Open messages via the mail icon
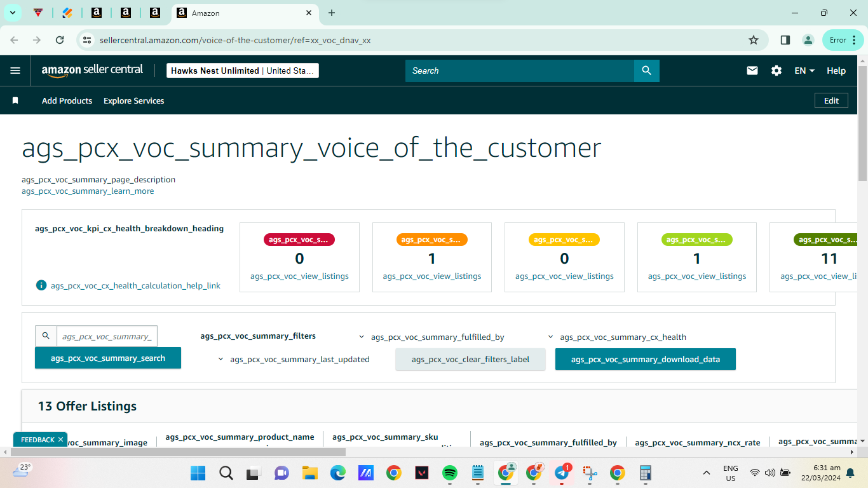868x488 pixels. 752,71
